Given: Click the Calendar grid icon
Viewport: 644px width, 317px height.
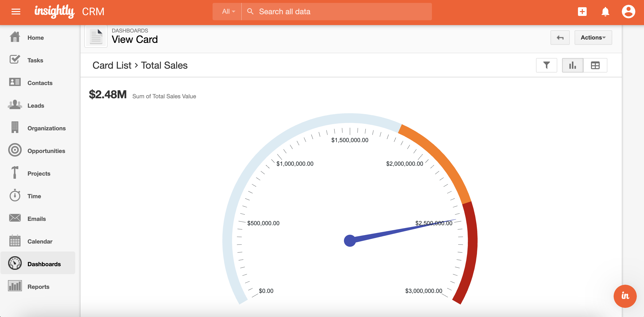Looking at the screenshot, I should pos(15,241).
